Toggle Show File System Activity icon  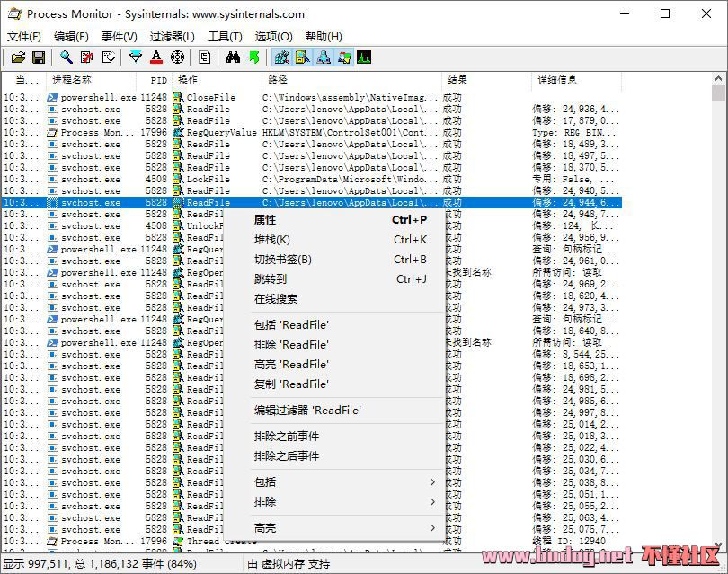coord(302,57)
